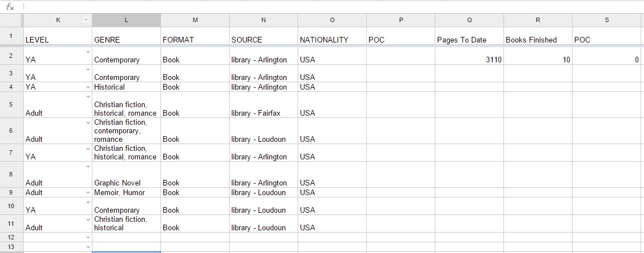Viewport: 644px width, 253px height.
Task: Click the fx formula icon
Action: coord(10,7)
